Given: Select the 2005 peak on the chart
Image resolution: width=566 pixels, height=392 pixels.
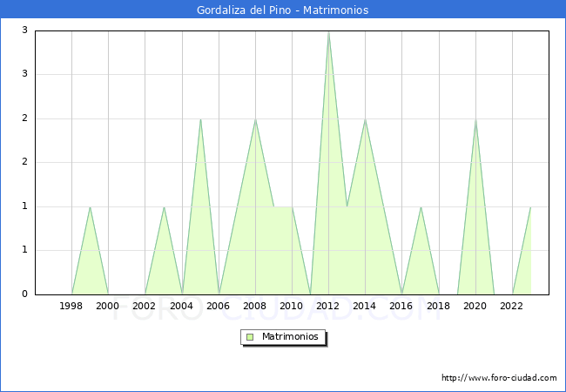Looking at the screenshot, I should coord(200,119).
